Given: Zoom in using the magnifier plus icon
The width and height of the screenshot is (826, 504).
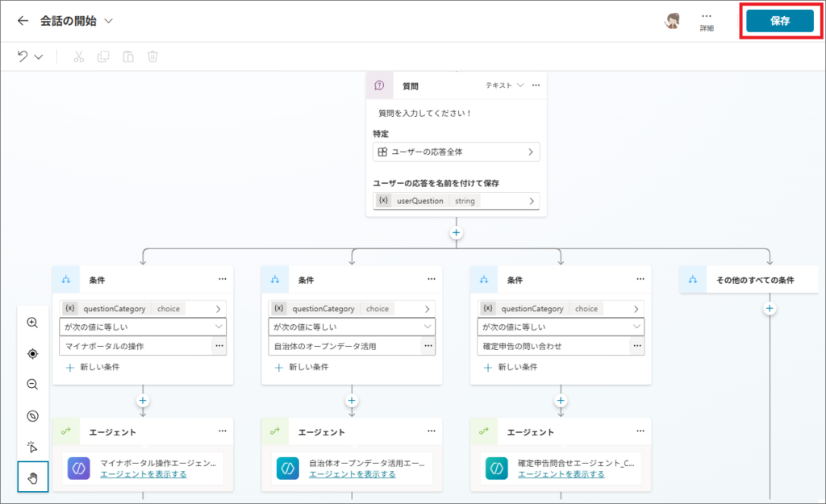Looking at the screenshot, I should coord(32,323).
